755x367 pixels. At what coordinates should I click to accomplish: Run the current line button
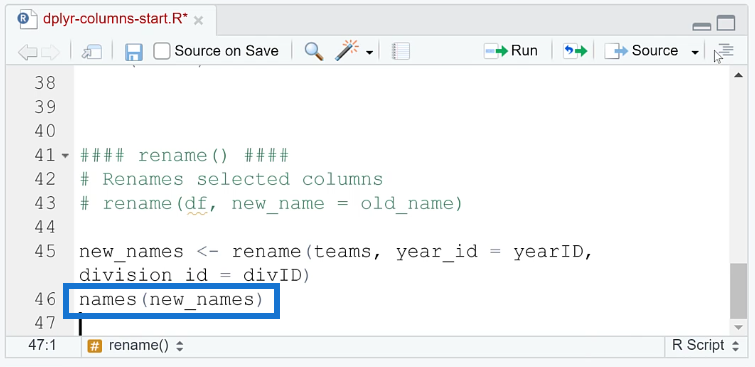[511, 51]
